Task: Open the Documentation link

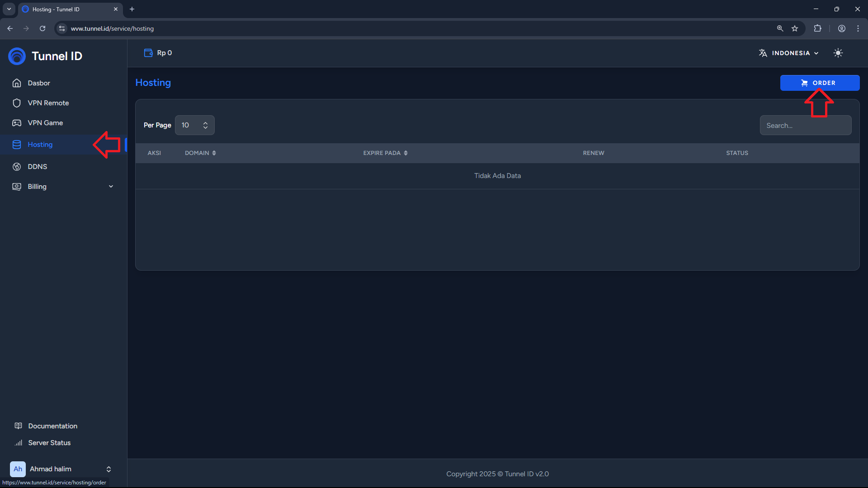Action: [52, 426]
